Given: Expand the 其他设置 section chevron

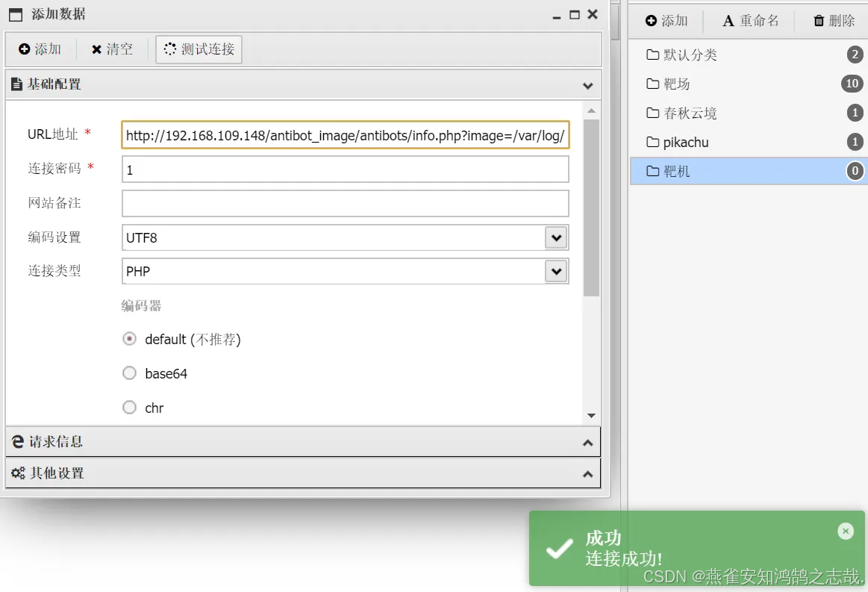Looking at the screenshot, I should tap(588, 474).
